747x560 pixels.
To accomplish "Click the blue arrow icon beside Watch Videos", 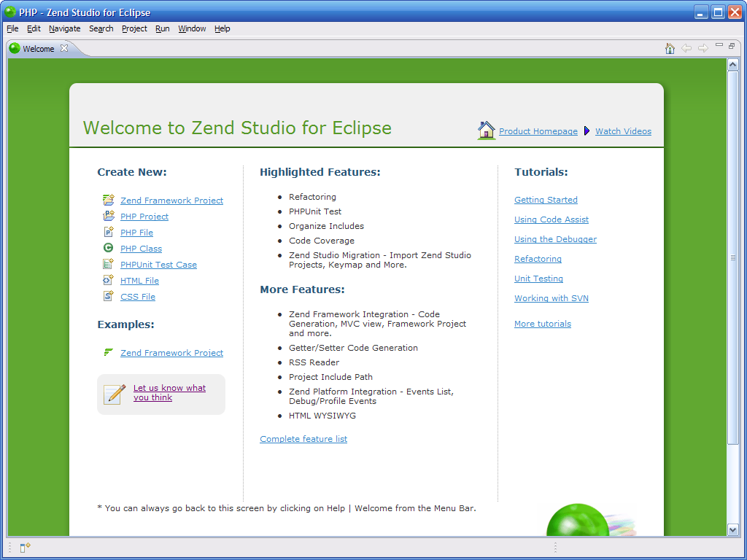I will tap(587, 131).
